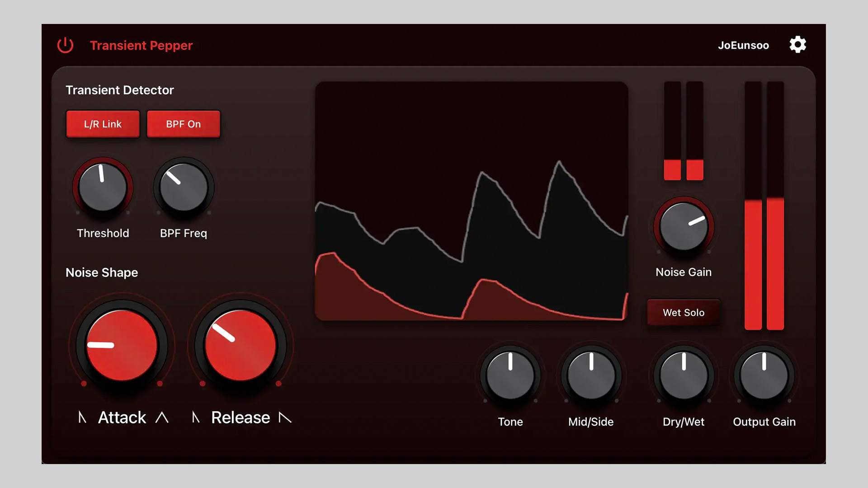Click the Mid/Side knob
868x488 pixels.
coord(591,376)
